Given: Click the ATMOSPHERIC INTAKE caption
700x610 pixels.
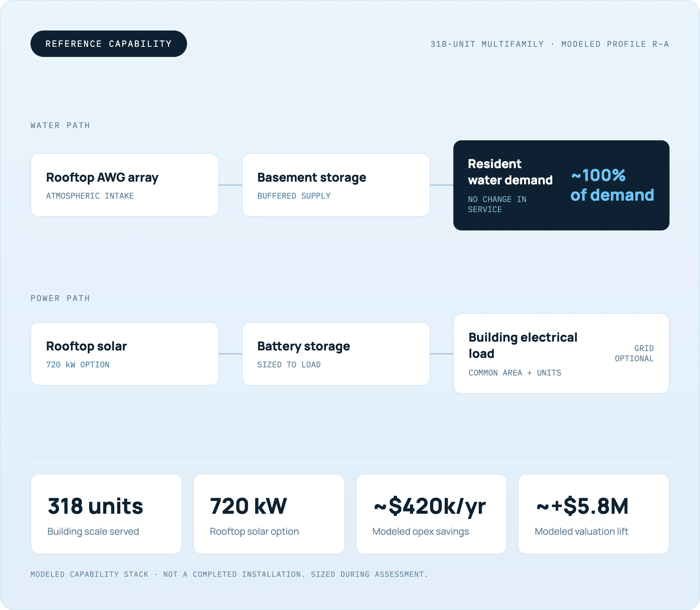Looking at the screenshot, I should pos(90,196).
